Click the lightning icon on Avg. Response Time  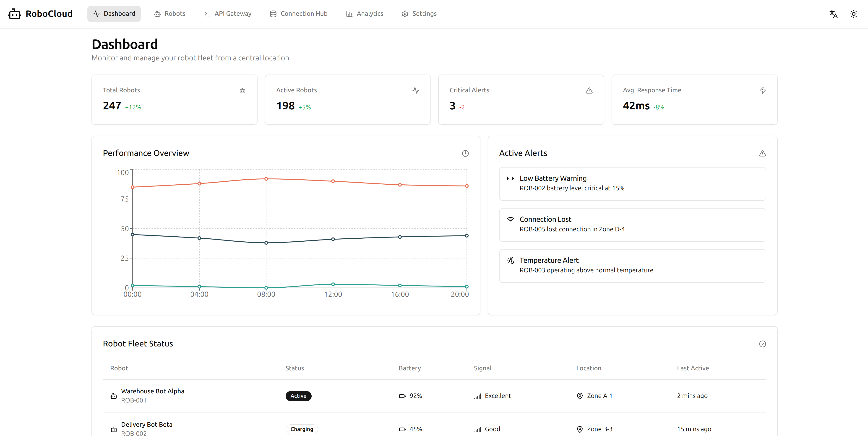(x=762, y=90)
